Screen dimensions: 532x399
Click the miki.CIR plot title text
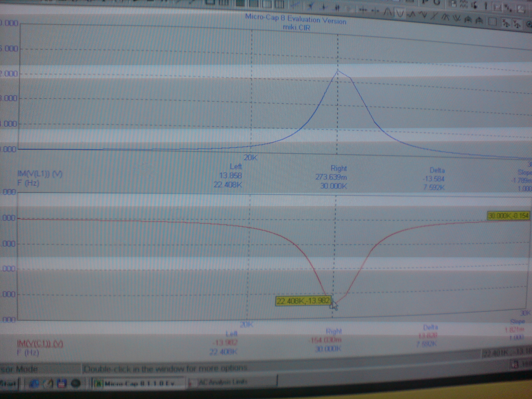tap(296, 27)
